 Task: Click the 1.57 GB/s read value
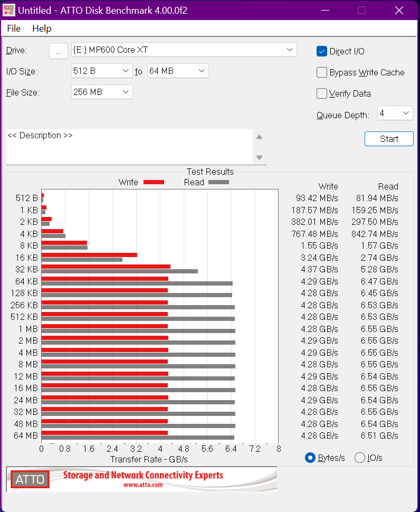click(379, 245)
